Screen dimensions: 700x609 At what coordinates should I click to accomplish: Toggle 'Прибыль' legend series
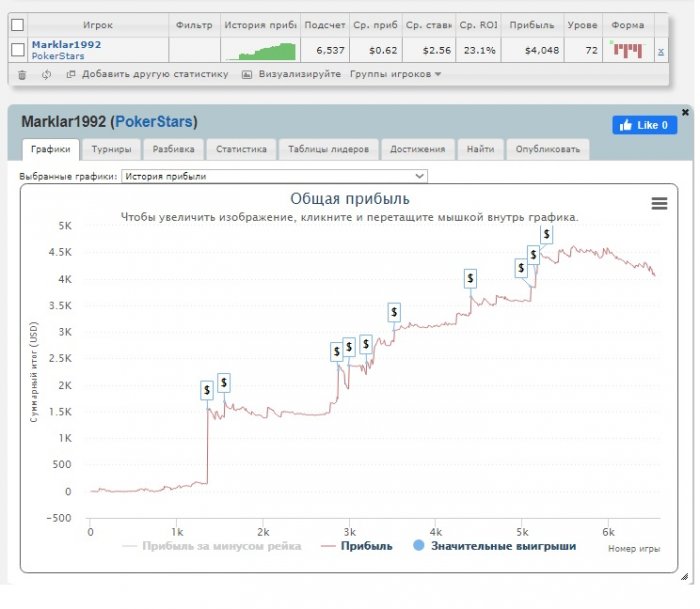[x=357, y=546]
